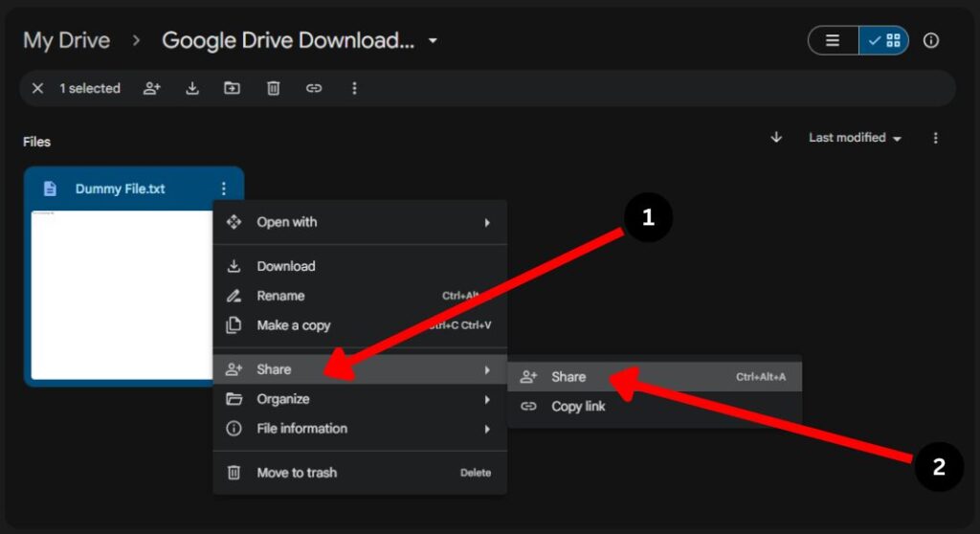
Task: Click the Open with move icon
Action: tap(234, 222)
